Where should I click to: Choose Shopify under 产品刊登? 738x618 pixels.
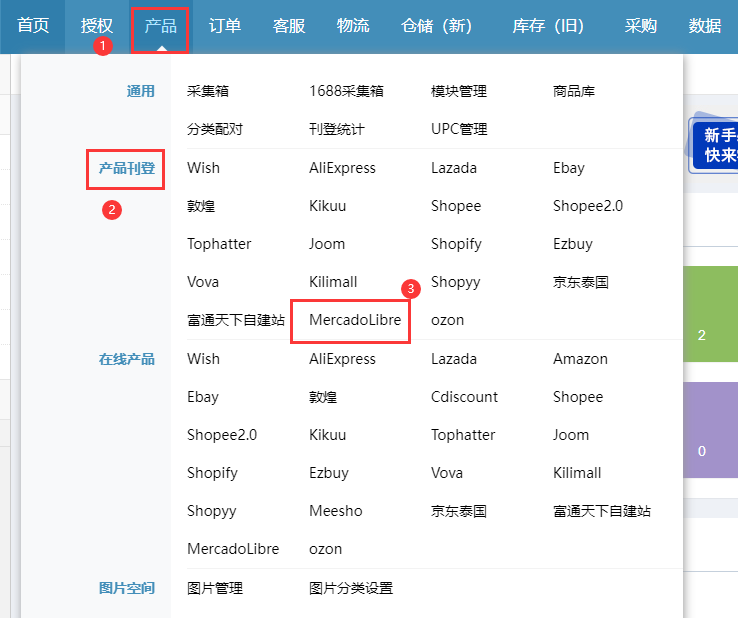(457, 244)
